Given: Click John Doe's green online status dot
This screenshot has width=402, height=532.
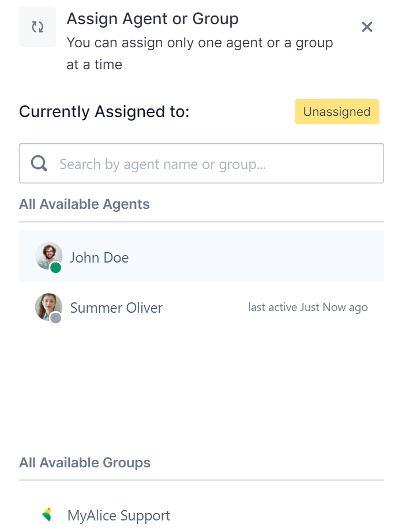Looking at the screenshot, I should (x=56, y=268).
